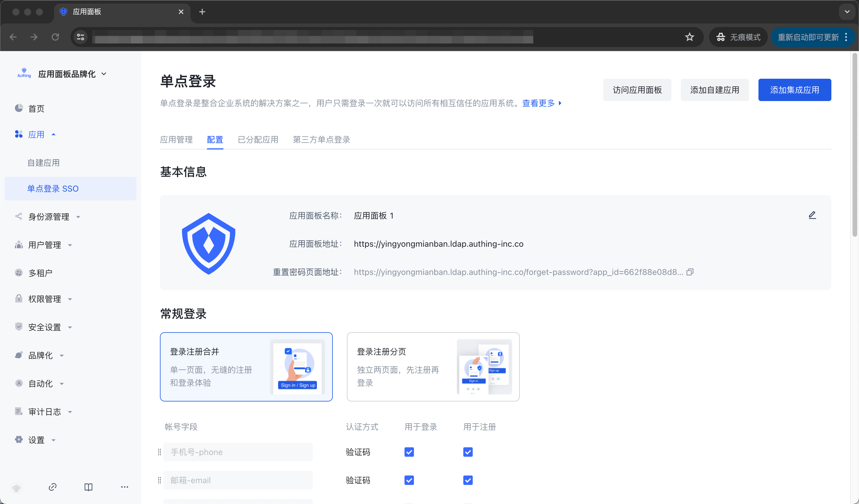Screen dimensions: 859x504
Task: Toggle email verification code login checkbox
Action: point(409,480)
